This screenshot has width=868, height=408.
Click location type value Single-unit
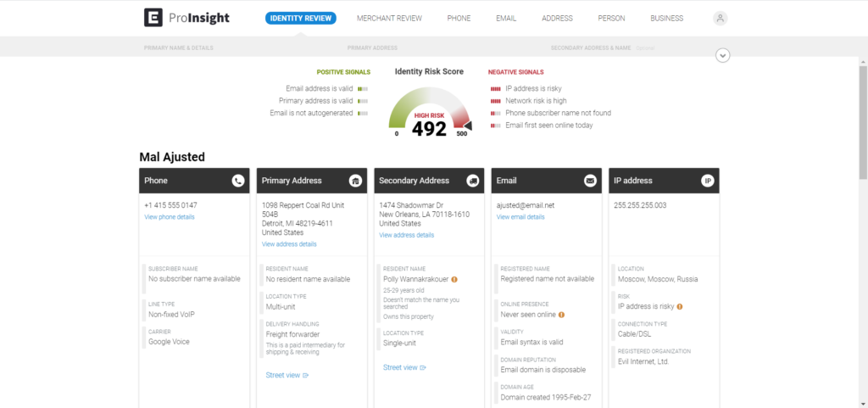pyautogui.click(x=400, y=344)
